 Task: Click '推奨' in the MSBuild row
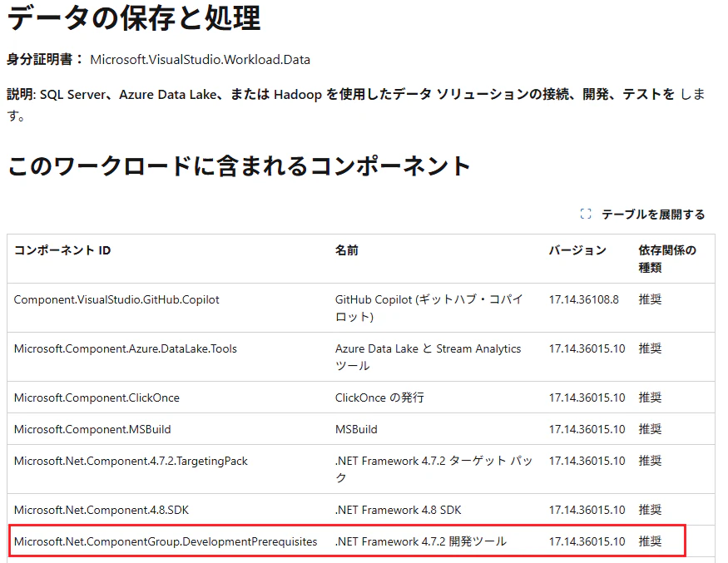coord(650,430)
